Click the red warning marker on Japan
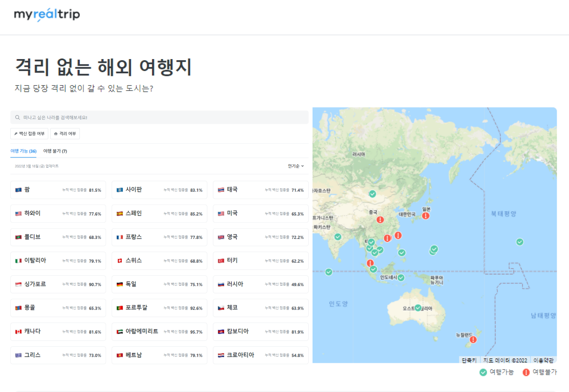This screenshot has height=392, width=569. click(425, 216)
